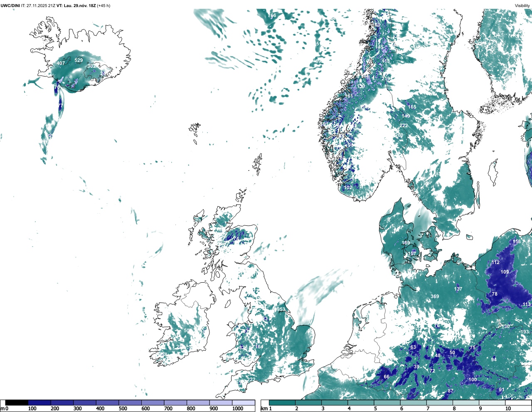Click the '7' tick label in kilometre legend
This screenshot has height=412, width=532.
pos(428,409)
